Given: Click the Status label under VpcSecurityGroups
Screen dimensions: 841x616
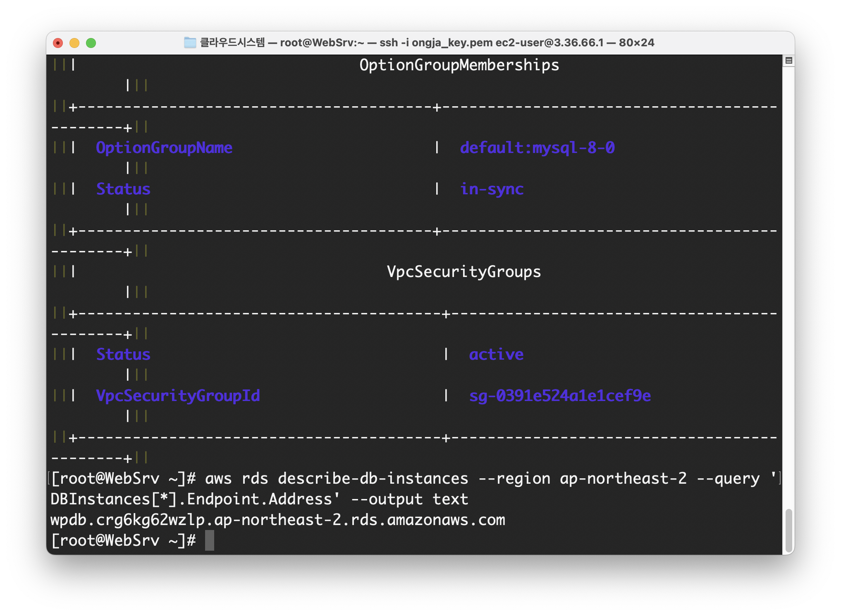Looking at the screenshot, I should point(123,355).
